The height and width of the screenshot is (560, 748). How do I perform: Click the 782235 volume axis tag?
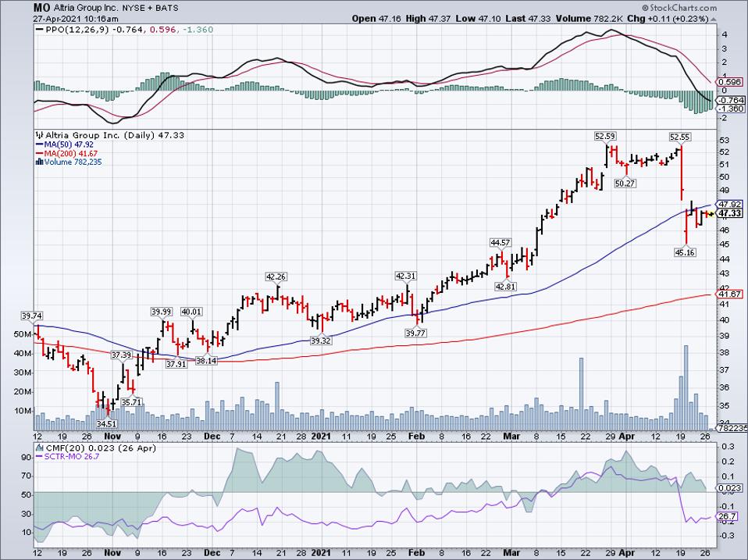(732, 428)
